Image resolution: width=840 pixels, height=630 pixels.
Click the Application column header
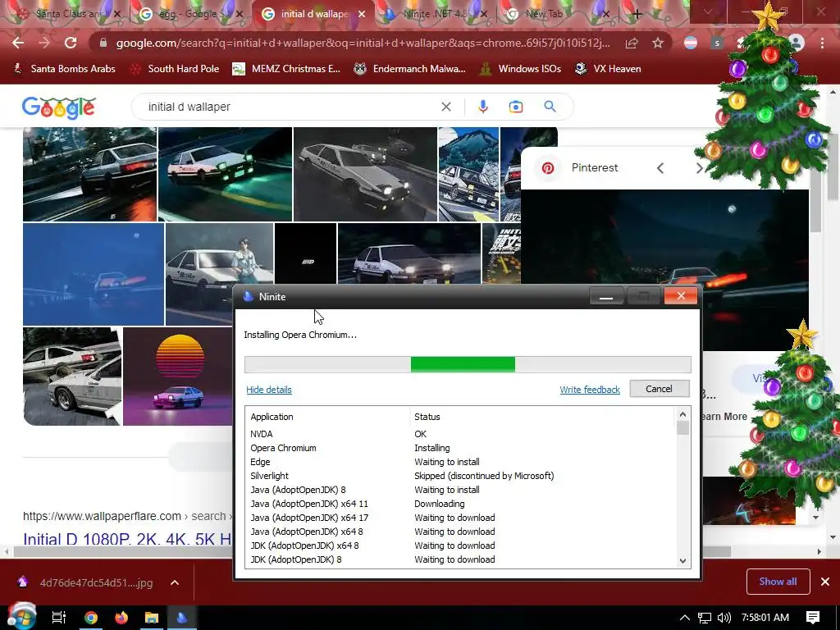click(328, 417)
